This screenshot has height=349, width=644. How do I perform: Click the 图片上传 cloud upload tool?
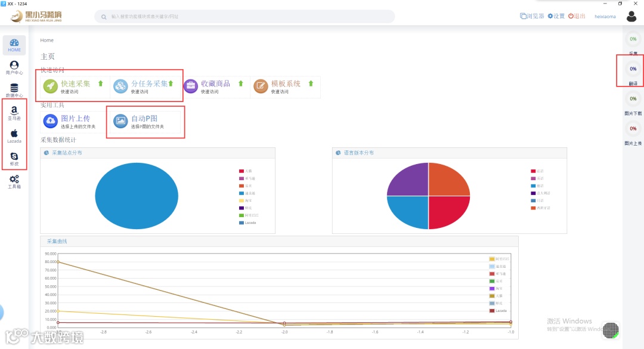[x=73, y=121]
